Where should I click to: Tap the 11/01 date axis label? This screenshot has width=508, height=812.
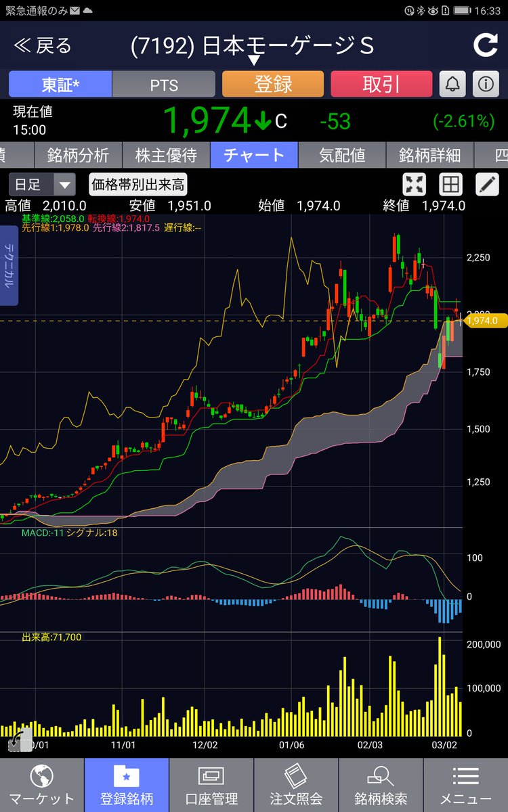click(x=123, y=744)
